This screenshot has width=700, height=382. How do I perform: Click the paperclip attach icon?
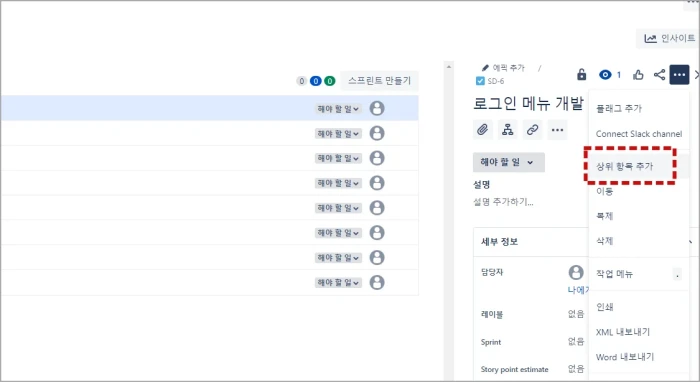point(483,130)
